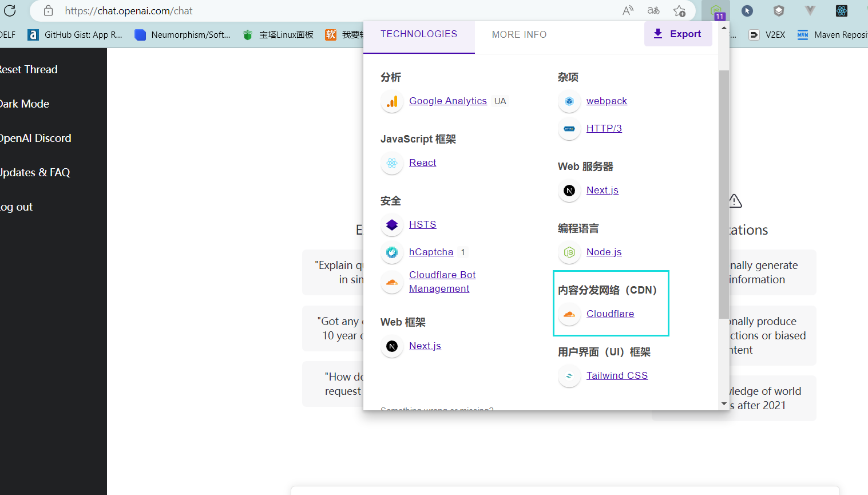Select the TECHNOLOGIES tab
Screen dimensions: 868x495
pos(419,34)
